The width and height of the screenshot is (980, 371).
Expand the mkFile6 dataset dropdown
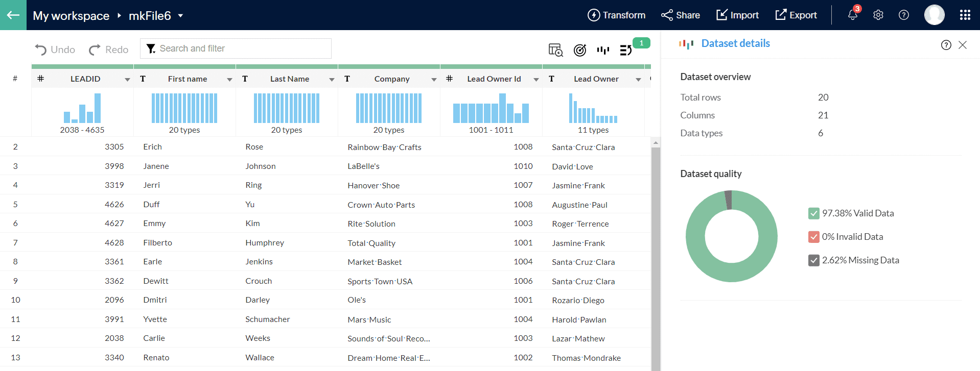(180, 16)
